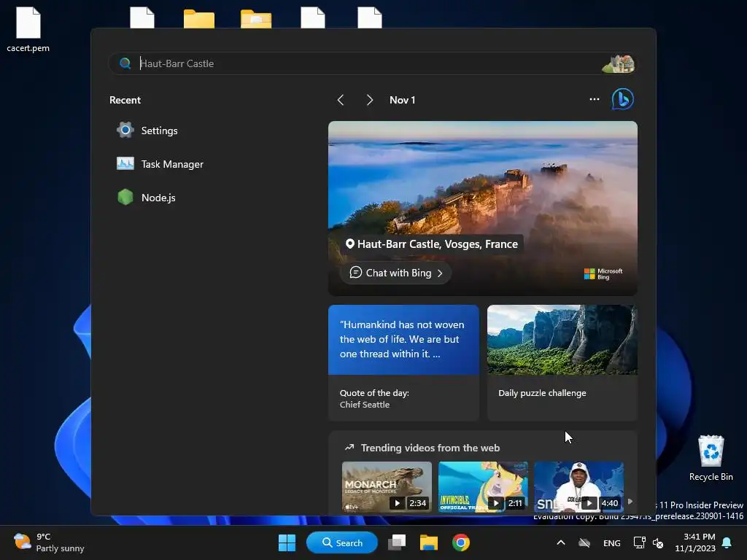Click Trending videos from the web heading
Screen dimensions: 747x560
(430, 448)
